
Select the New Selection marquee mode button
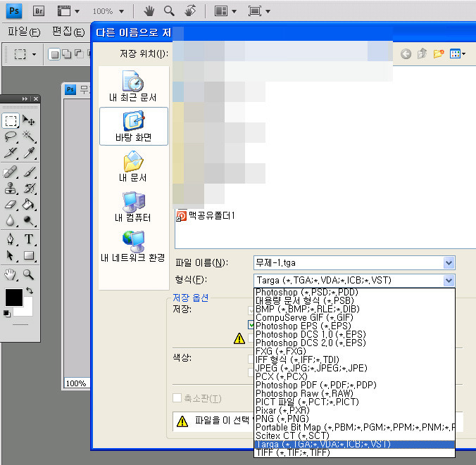pos(54,54)
